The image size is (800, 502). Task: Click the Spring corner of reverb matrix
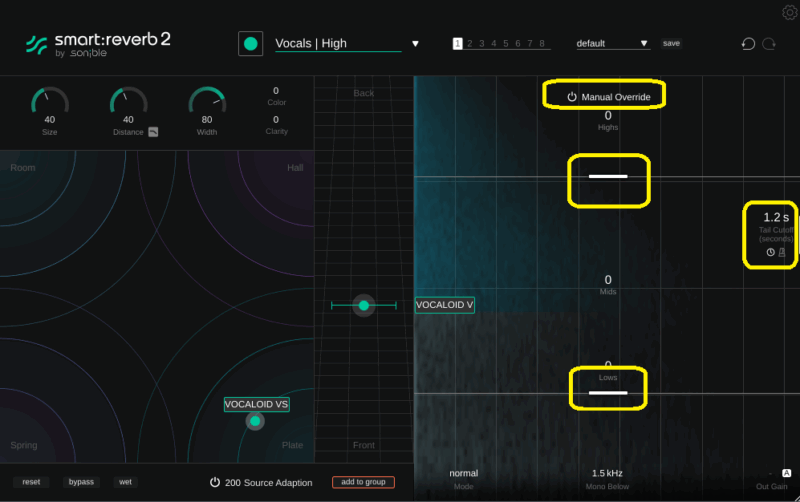coord(23,445)
